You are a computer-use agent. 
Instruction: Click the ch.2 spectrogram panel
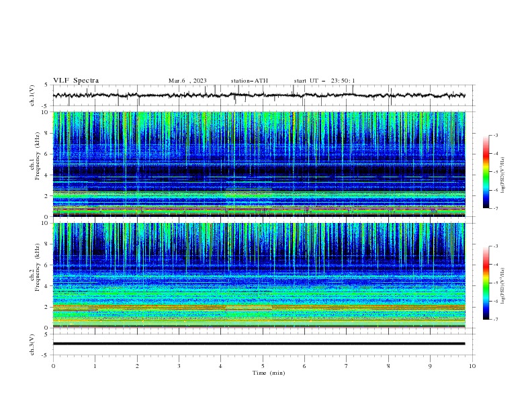click(259, 275)
